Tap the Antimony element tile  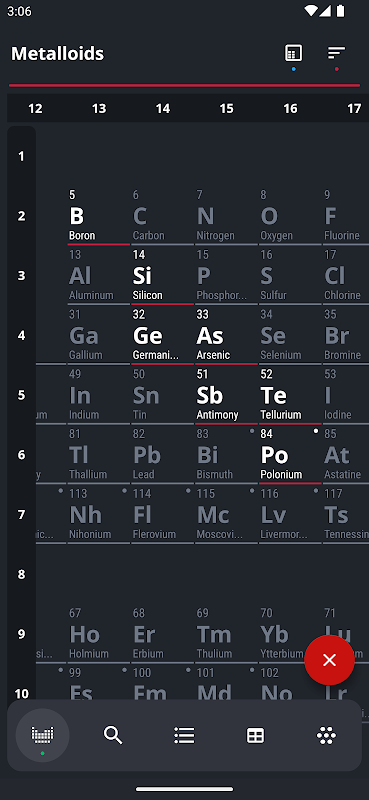(226, 395)
